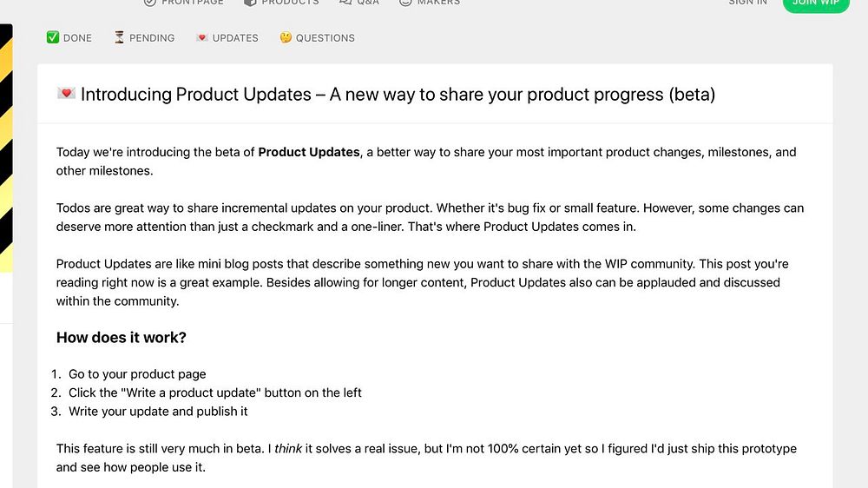Screen dimensions: 868x488
Task: Open the Introducing Product Updates post title
Action: (398, 94)
